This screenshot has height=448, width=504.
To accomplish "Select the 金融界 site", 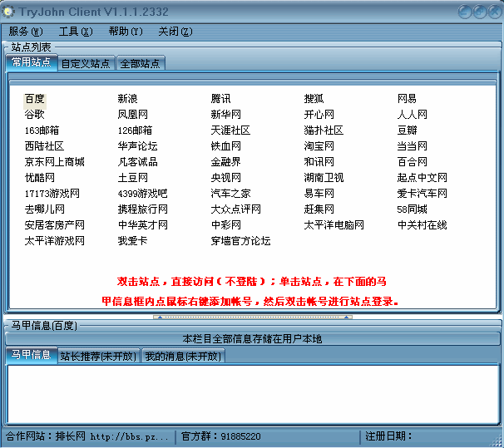I will 226,162.
